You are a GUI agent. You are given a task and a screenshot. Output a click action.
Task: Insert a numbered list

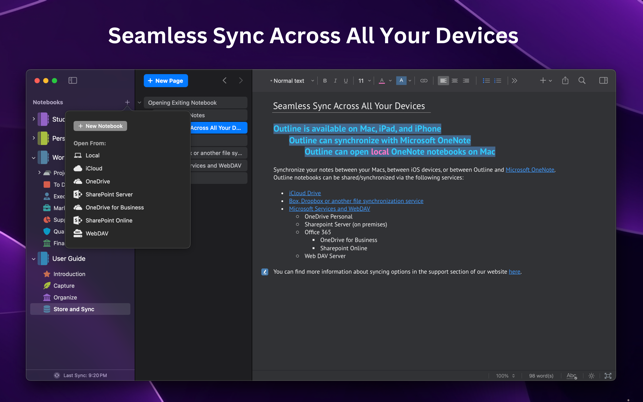click(x=497, y=81)
